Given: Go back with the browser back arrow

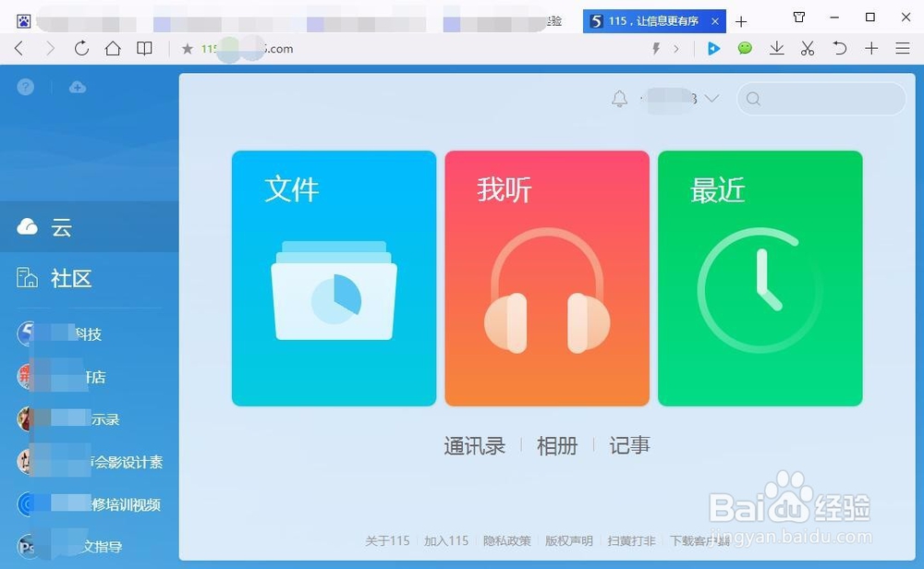Looking at the screenshot, I should click(18, 48).
